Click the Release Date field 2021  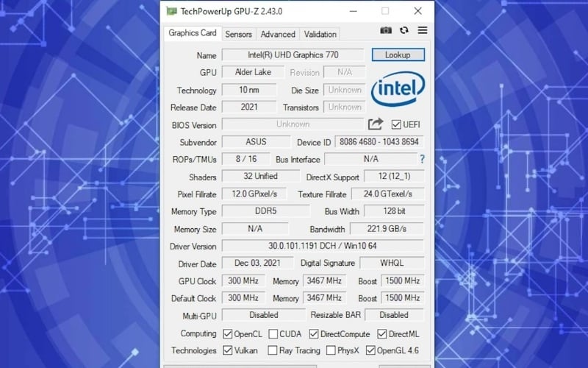249,107
